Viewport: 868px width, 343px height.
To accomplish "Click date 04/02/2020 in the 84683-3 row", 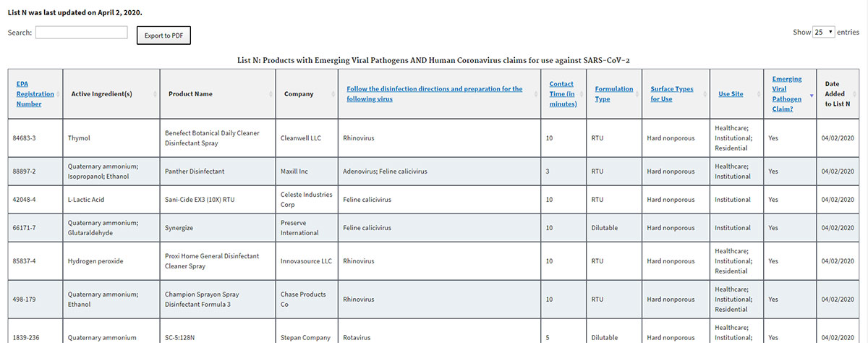I will [x=838, y=137].
